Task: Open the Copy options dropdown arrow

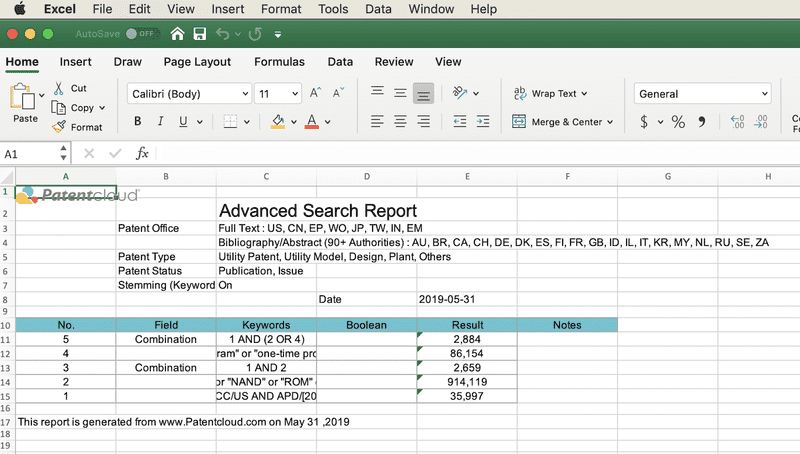Action: pyautogui.click(x=102, y=108)
